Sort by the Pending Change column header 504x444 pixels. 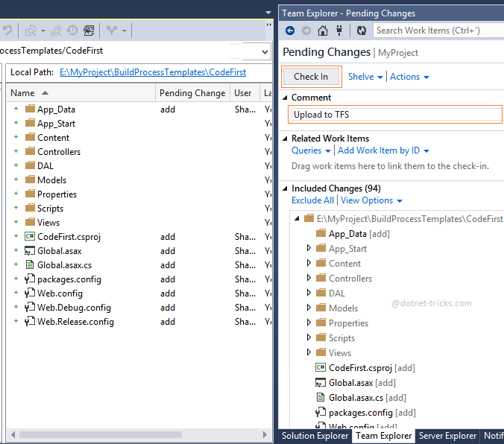pos(192,93)
